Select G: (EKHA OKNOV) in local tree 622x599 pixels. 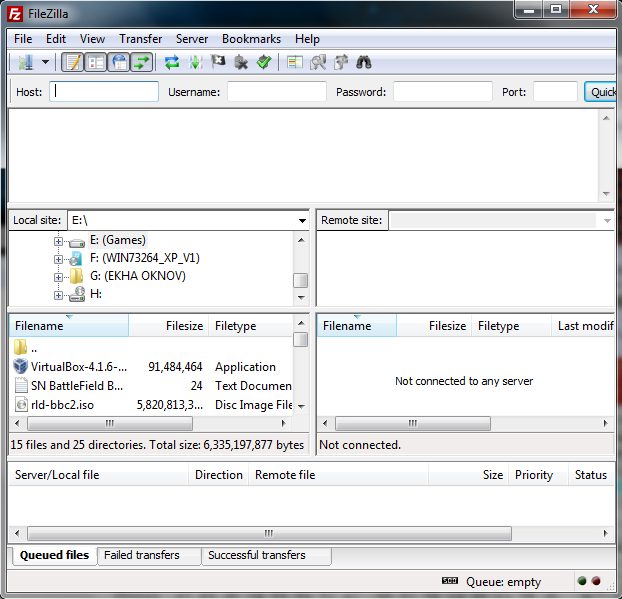pyautogui.click(x=138, y=276)
